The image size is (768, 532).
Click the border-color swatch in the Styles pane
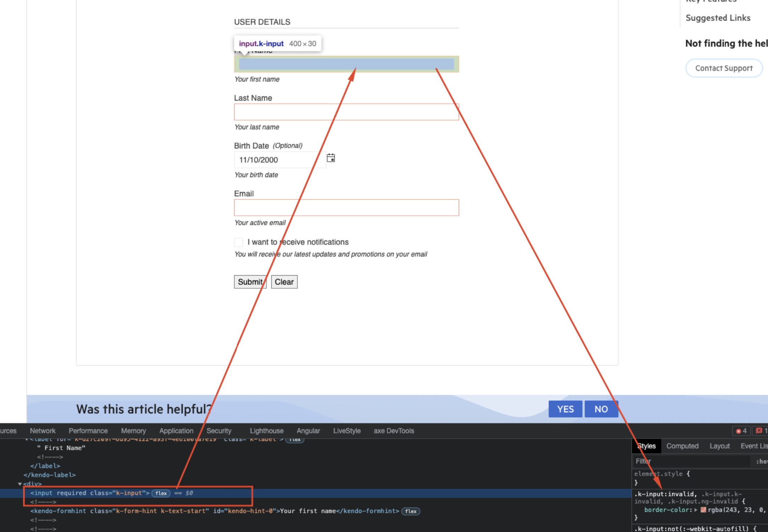click(x=704, y=510)
